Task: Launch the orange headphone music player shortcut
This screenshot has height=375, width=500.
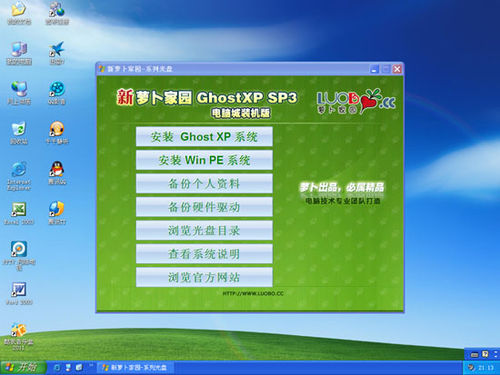Action: (x=57, y=133)
